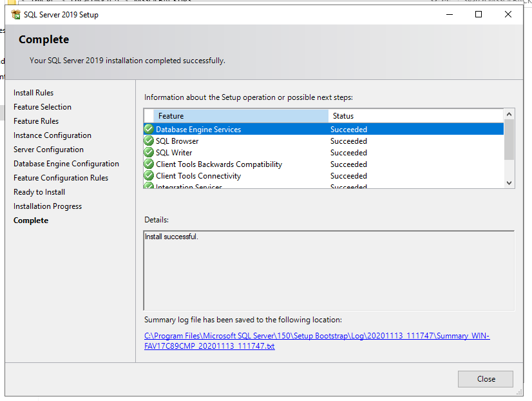
Task: Click the green check icon beside Database Engine Services
Action: pos(149,130)
